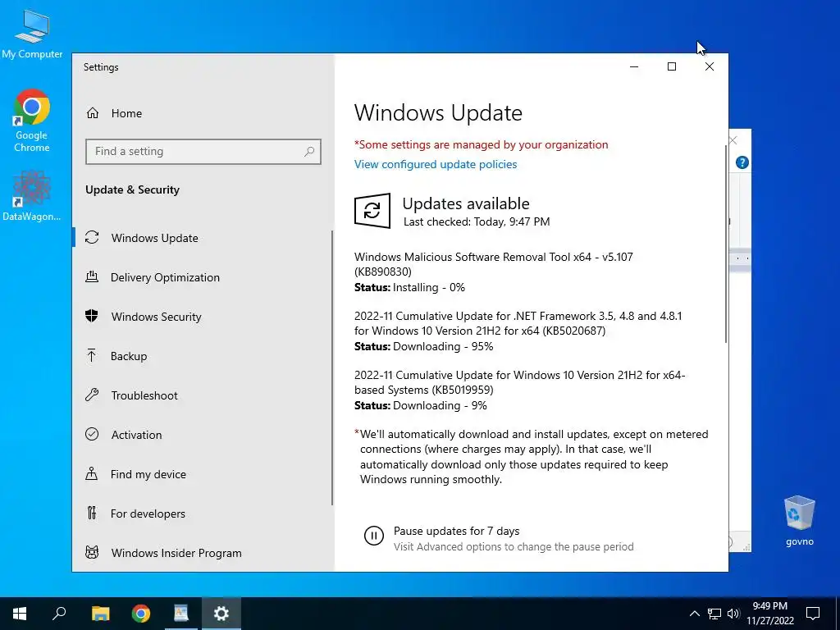
Task: Open the Windows Start menu
Action: click(20, 614)
